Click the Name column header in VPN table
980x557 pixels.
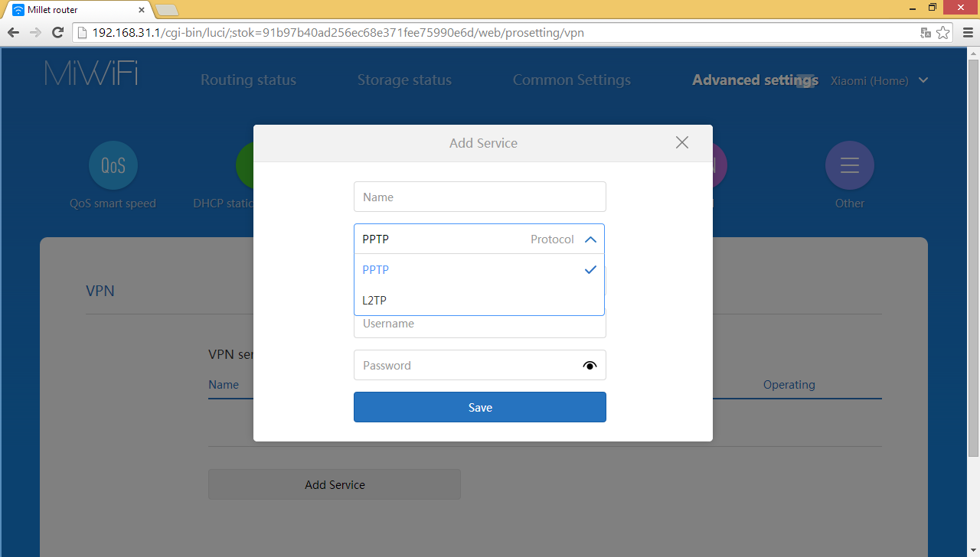point(224,385)
